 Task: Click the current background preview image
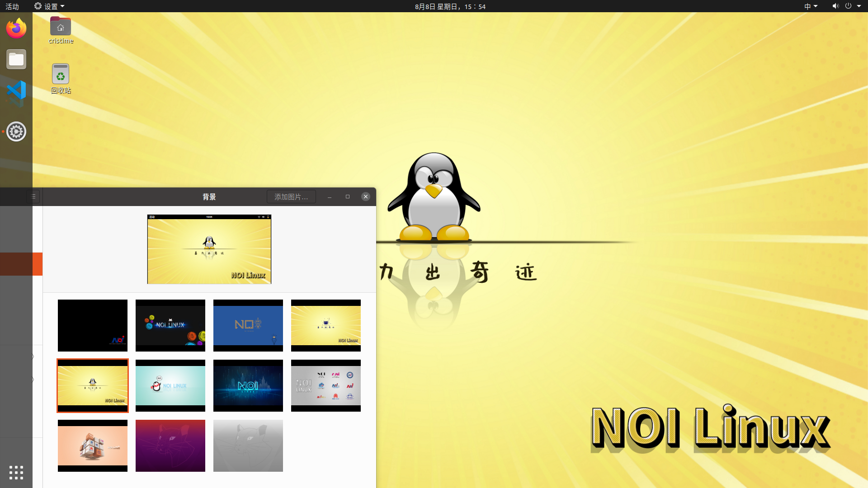pyautogui.click(x=209, y=249)
